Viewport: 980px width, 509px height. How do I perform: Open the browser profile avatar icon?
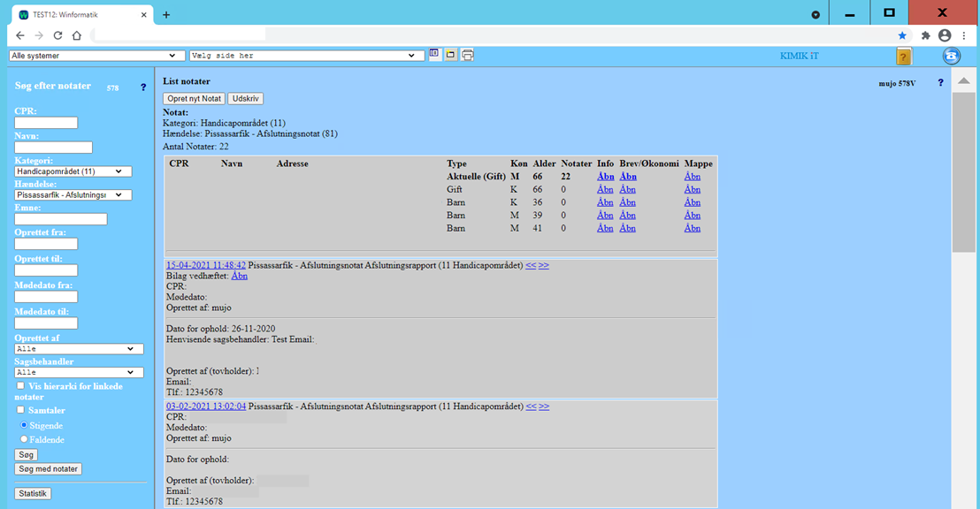click(945, 35)
